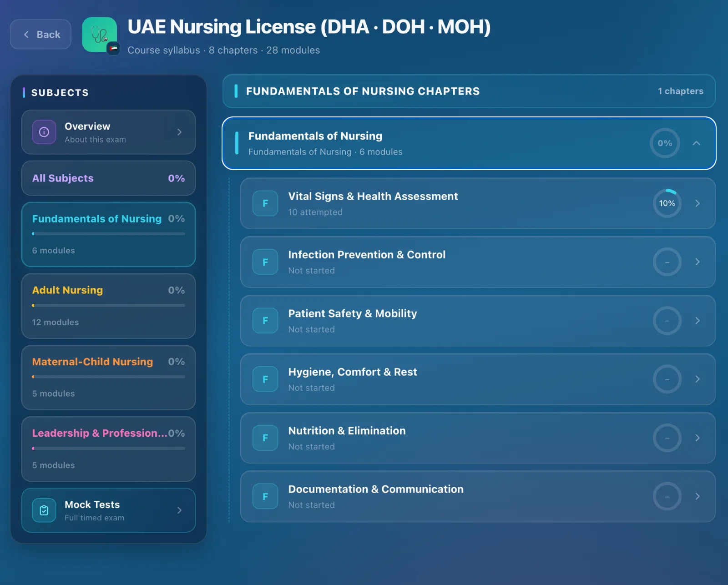
Task: Open chevron for Documentation & Communication row
Action: tap(698, 496)
